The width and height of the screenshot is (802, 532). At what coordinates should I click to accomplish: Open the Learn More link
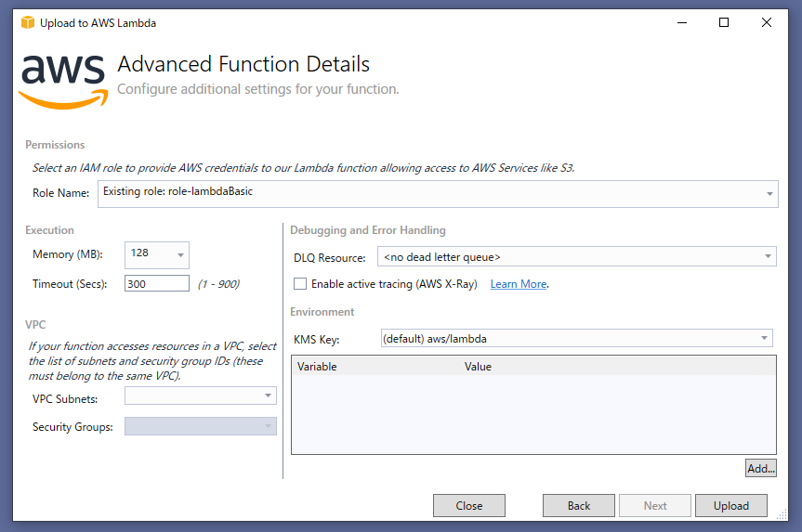tap(518, 284)
